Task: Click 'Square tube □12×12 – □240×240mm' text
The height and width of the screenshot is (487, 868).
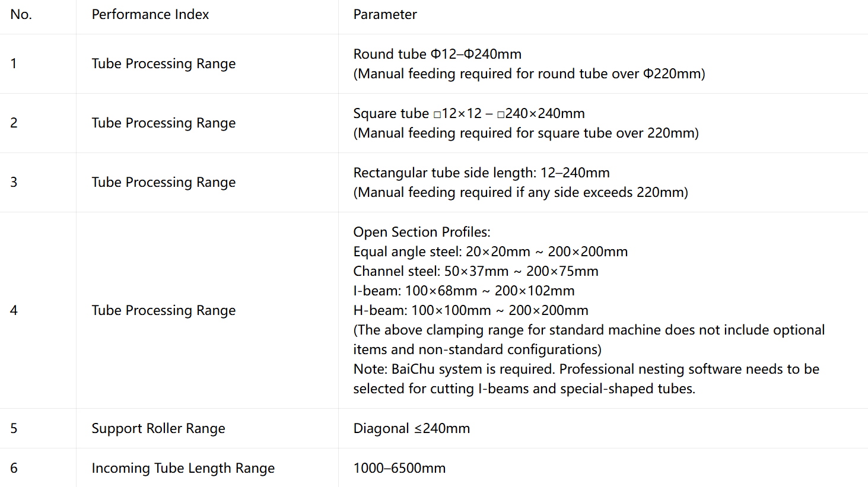Action: [x=469, y=113]
